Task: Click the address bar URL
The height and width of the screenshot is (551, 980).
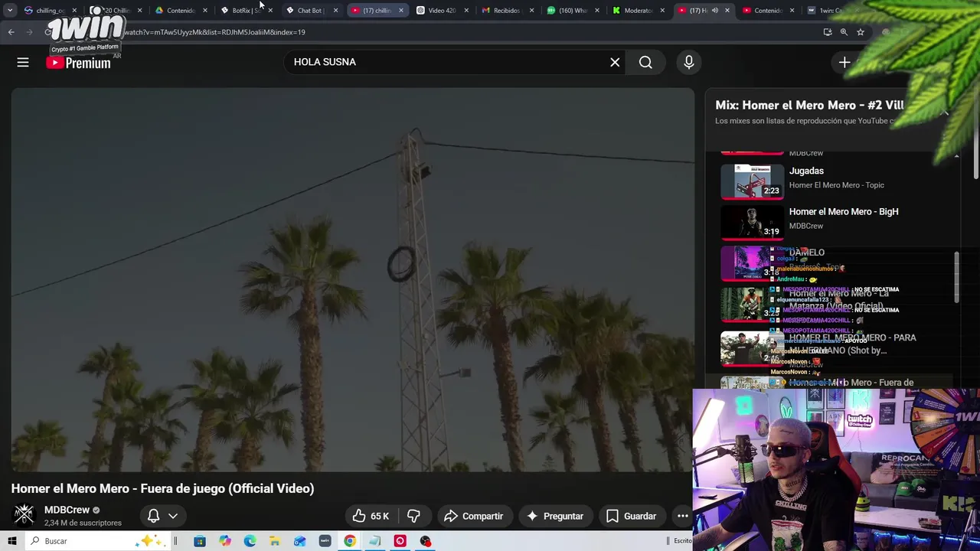Action: 214,32
